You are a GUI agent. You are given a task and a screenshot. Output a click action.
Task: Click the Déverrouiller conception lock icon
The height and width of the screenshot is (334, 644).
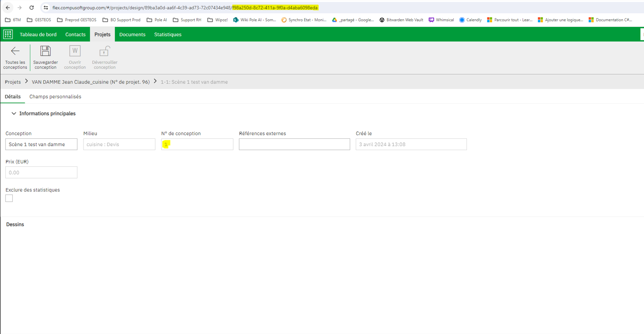[104, 51]
